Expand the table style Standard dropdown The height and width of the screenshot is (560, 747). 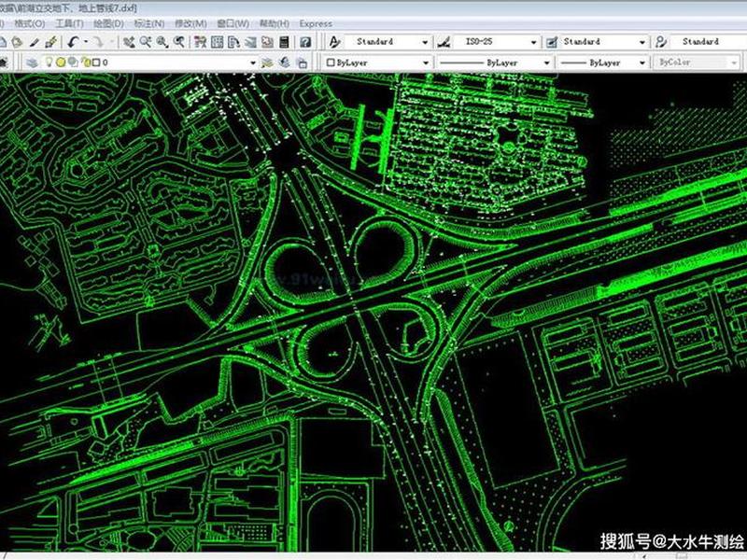[x=641, y=42]
